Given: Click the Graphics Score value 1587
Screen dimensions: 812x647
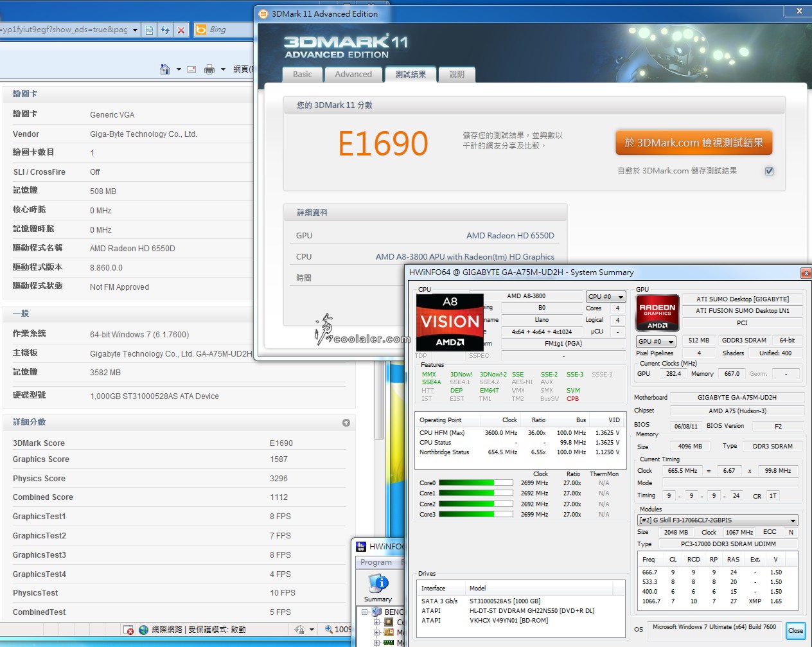Looking at the screenshot, I should [x=279, y=459].
